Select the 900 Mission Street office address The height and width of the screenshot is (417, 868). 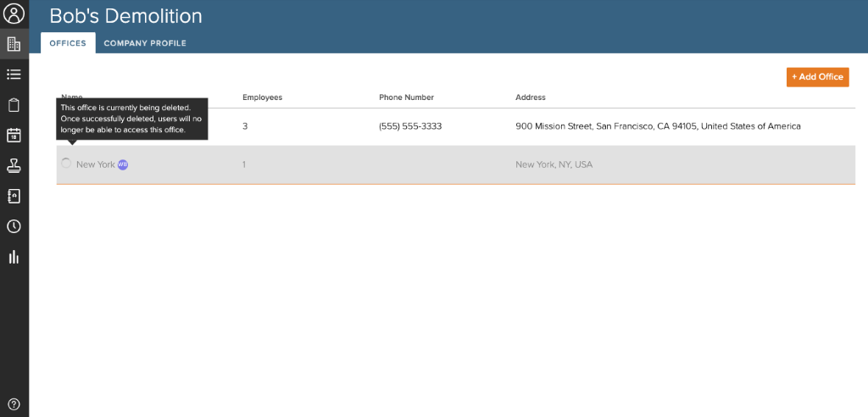pos(658,126)
